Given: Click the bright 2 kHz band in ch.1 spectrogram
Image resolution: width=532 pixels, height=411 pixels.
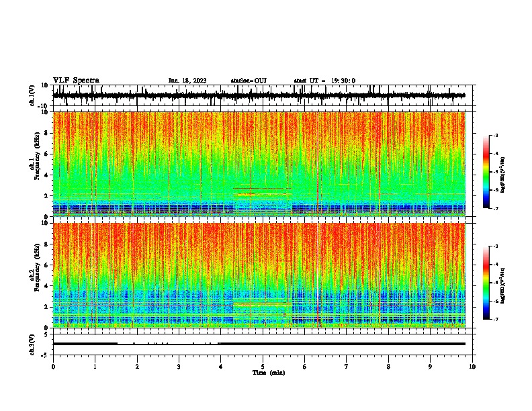Looking at the screenshot, I should 262,195.
